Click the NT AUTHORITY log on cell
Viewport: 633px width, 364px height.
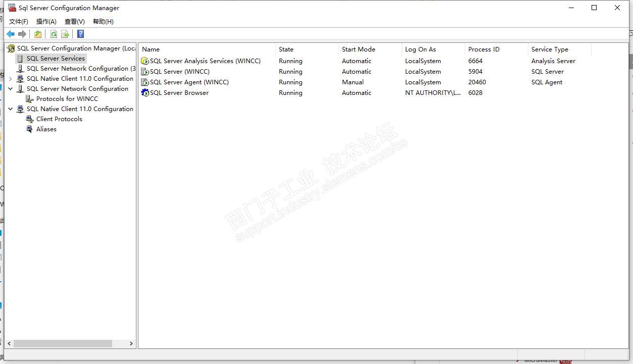point(433,93)
